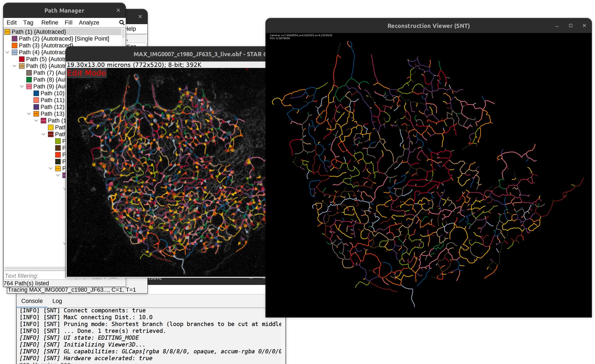Switch to the Console tab

point(32,301)
